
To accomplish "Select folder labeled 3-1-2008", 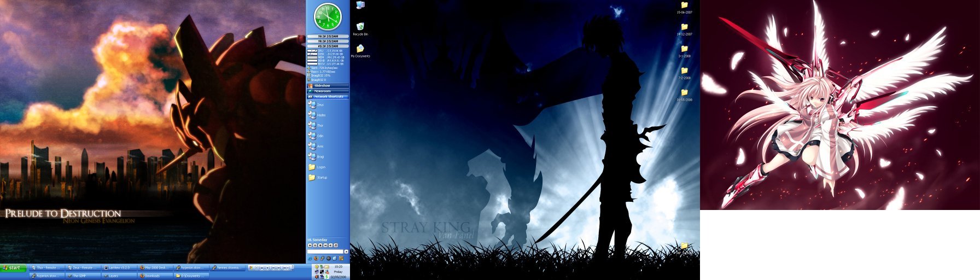I will 684,51.
